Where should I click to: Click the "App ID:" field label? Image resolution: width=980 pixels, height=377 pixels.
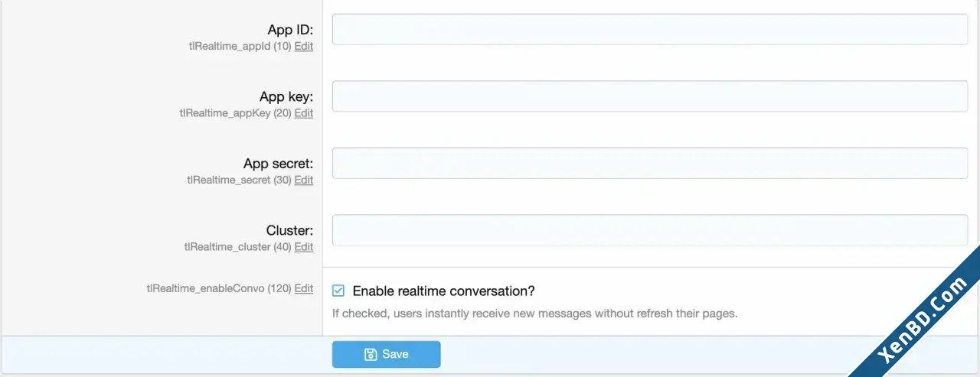pos(290,30)
